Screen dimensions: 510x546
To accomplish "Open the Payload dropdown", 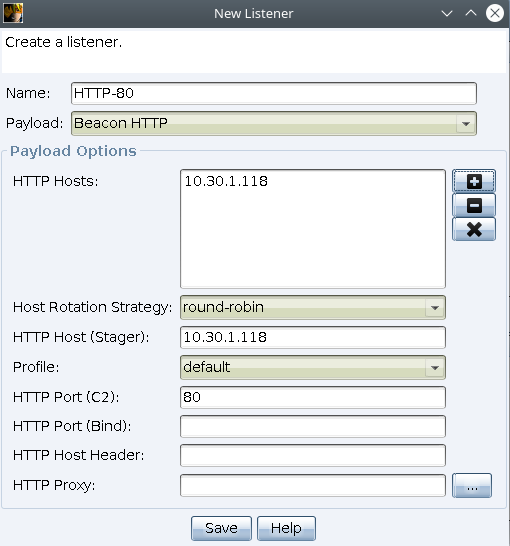I will pos(274,123).
